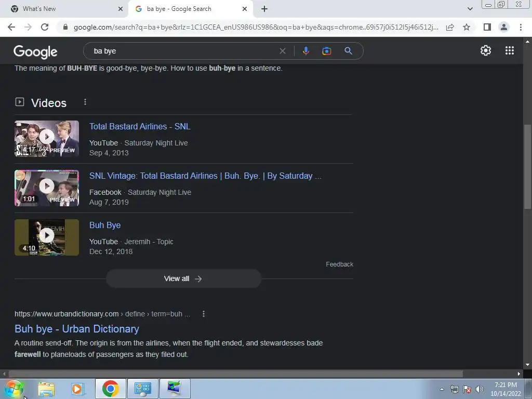Open the Action Center flag icon
532x399 pixels.
coord(467,389)
